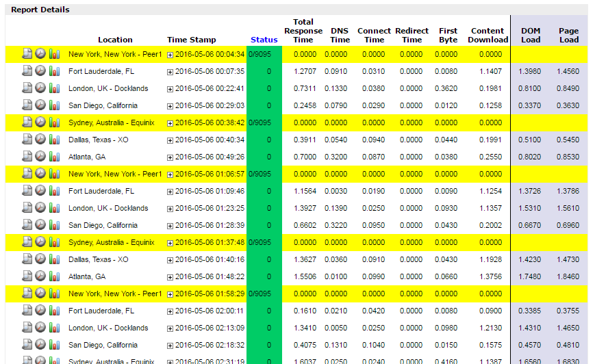Click the Time Stamp column header
This screenshot has width=595, height=364.
click(x=192, y=40)
